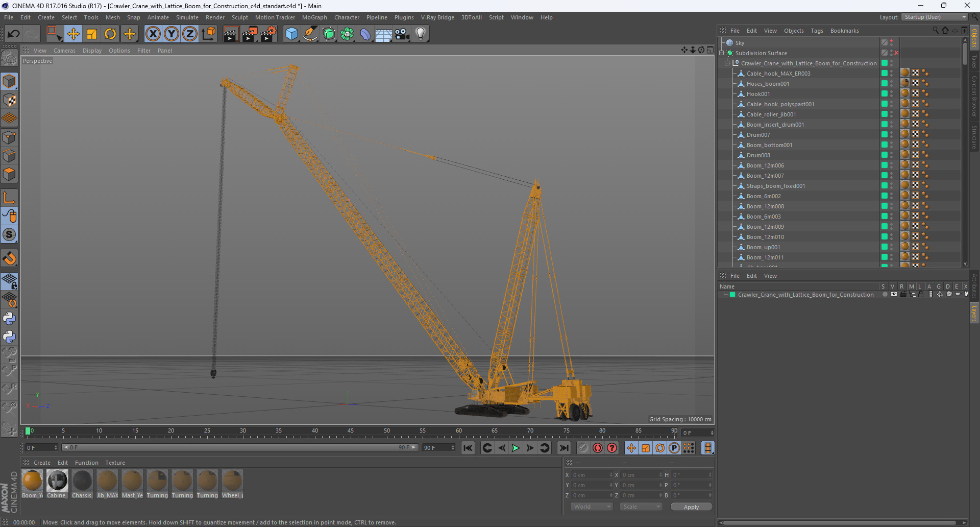Toggle layer color of Hook001
This screenshot has height=527, width=980.
tap(884, 93)
